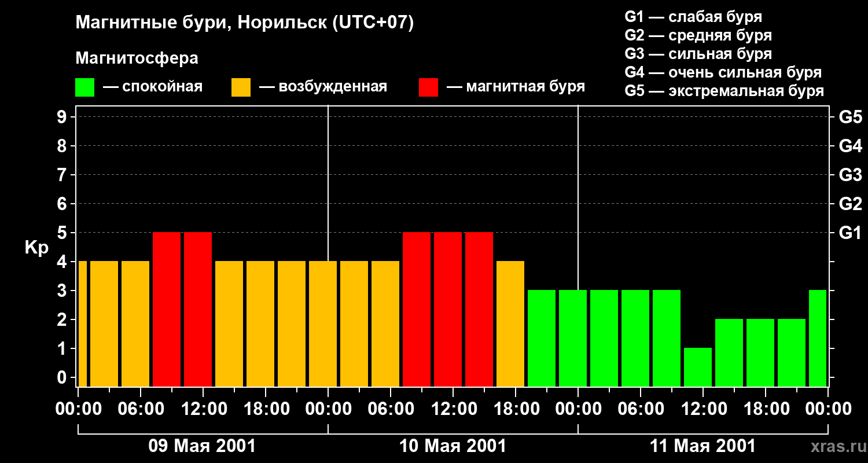The height and width of the screenshot is (463, 868).
Task: Click the 'Магнитосфера' legend heading
Action: [137, 58]
